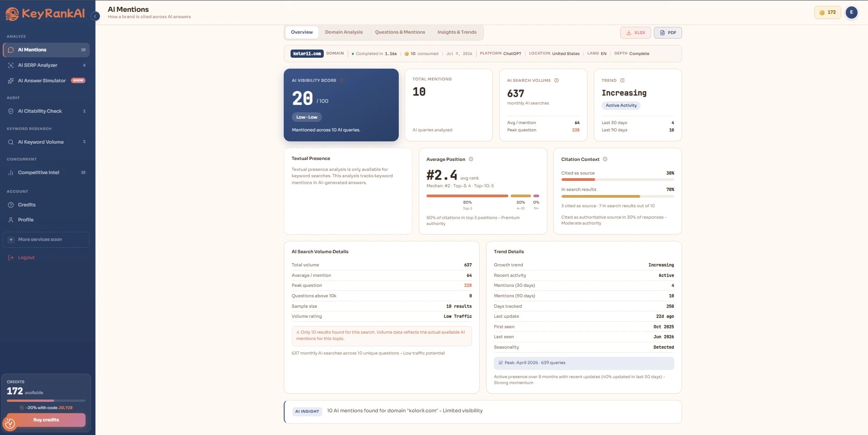Click the Sample size 10 results value

[458, 306]
